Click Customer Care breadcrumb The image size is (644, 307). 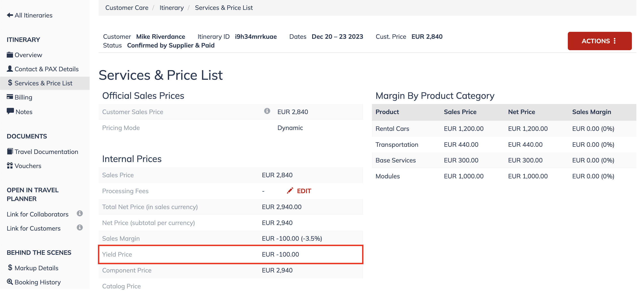[127, 8]
